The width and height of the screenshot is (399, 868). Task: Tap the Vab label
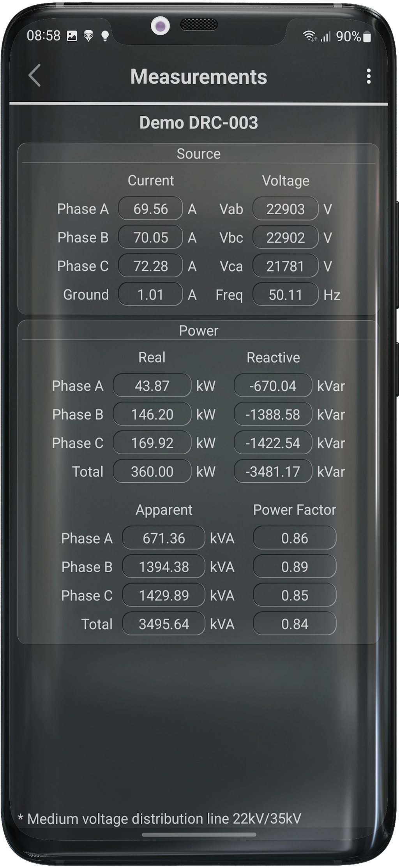click(x=231, y=209)
